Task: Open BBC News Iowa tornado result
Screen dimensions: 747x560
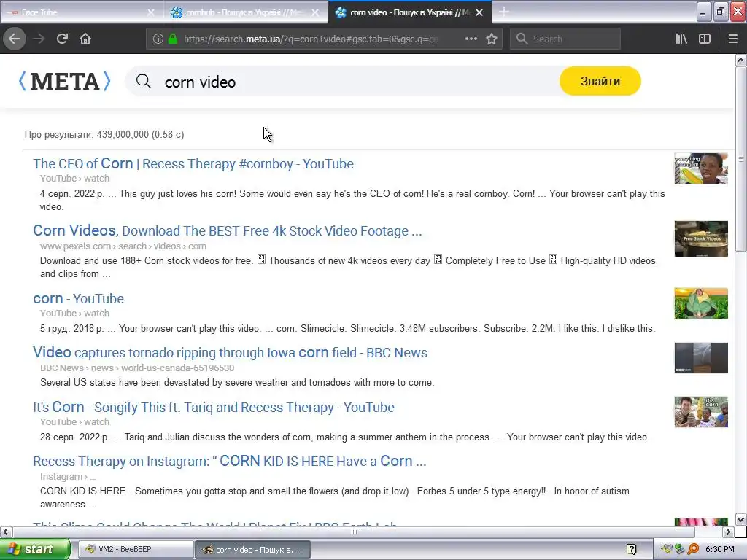Action: coord(230,352)
